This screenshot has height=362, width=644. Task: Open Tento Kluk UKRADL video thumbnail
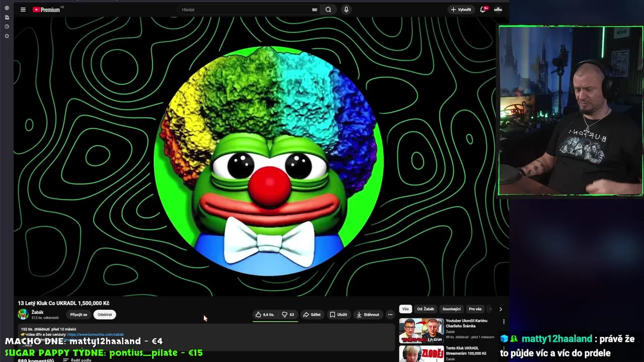(x=422, y=353)
